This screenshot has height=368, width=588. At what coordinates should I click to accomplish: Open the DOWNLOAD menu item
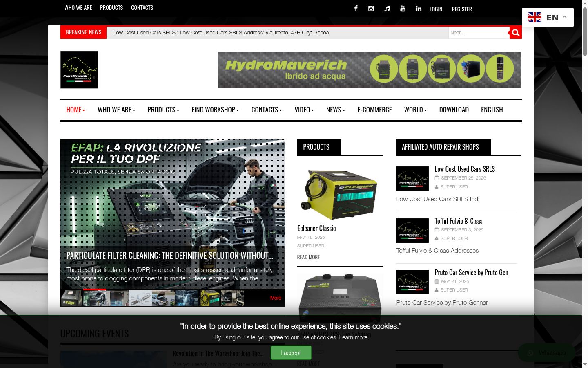click(x=454, y=110)
